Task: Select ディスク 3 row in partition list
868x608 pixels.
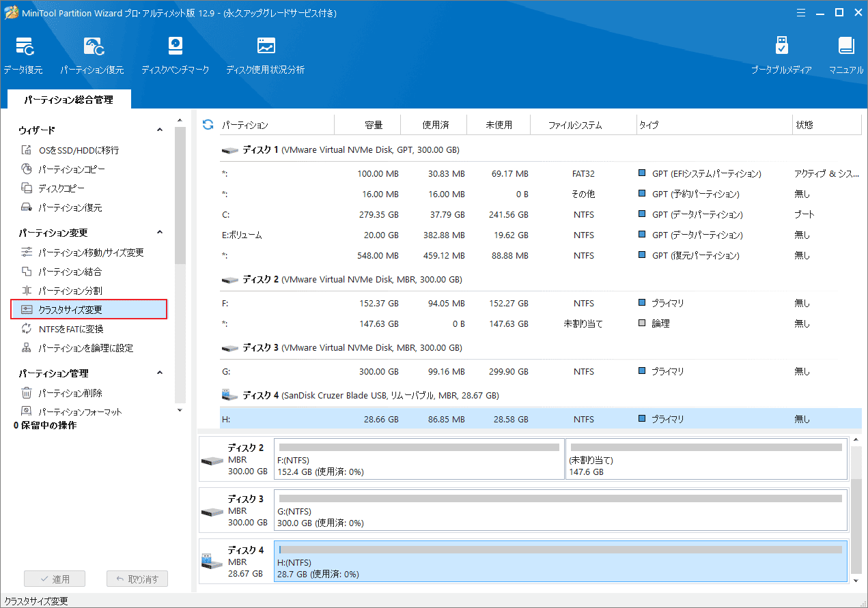Action: click(541, 348)
